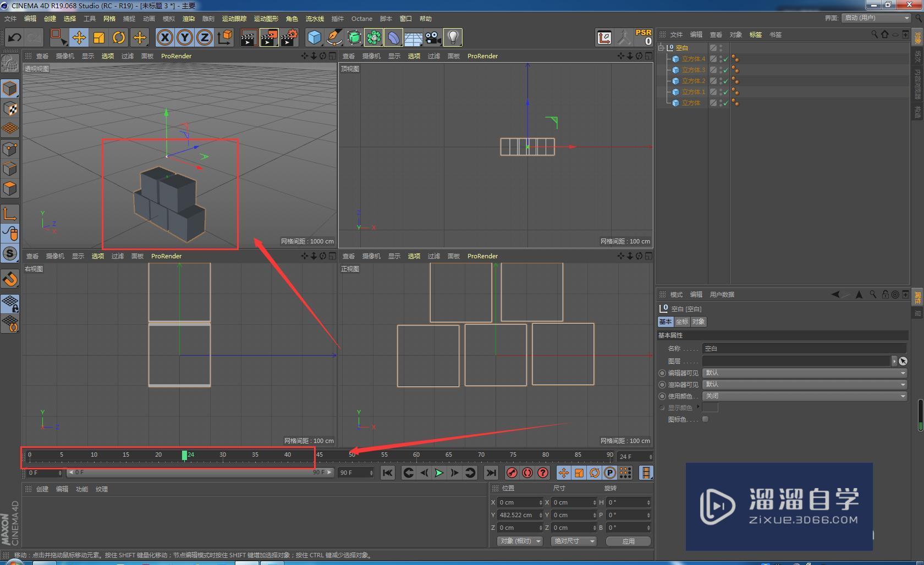Select Edges mode in left toolbar
Viewport: 924px width, 565px height.
10,169
